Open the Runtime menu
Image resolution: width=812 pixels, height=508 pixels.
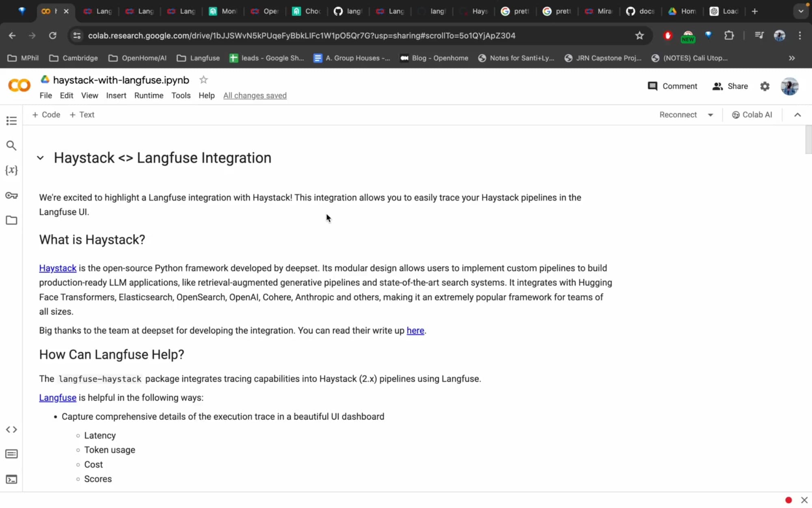tap(149, 95)
